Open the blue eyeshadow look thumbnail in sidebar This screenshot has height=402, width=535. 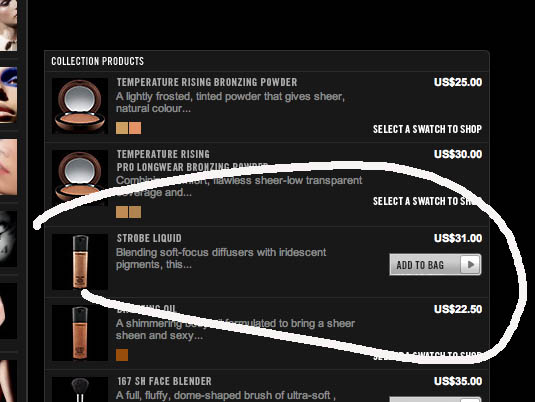9,95
